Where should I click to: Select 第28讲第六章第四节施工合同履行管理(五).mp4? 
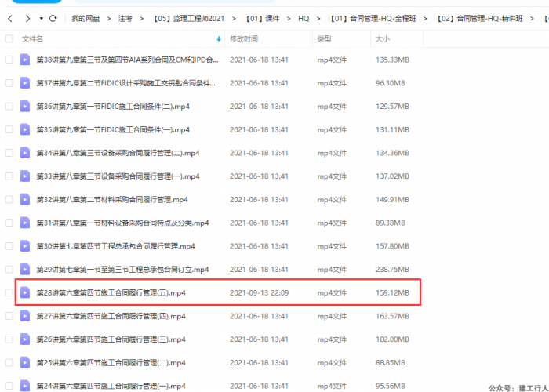pos(111,292)
